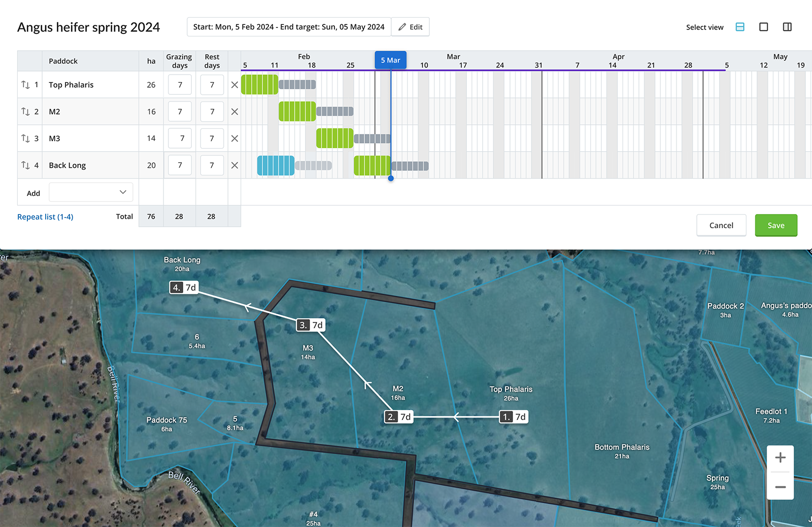Select Back Long light grey rest bar

point(314,165)
